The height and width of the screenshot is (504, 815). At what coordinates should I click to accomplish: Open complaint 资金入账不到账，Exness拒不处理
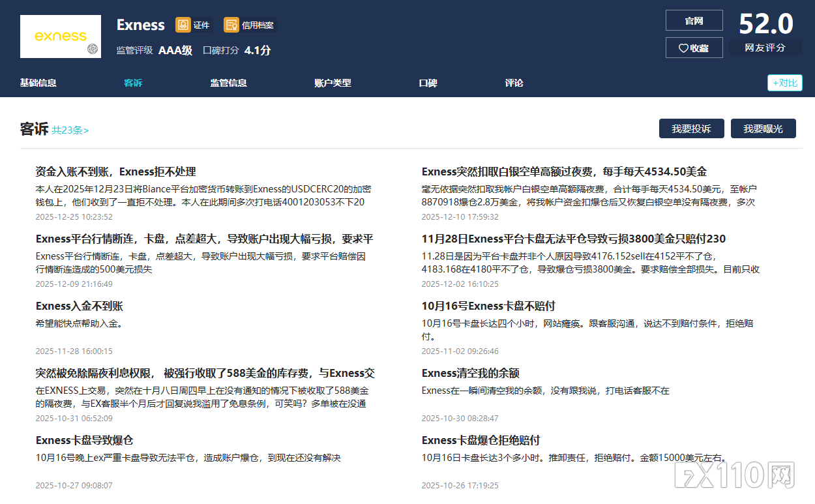(115, 171)
